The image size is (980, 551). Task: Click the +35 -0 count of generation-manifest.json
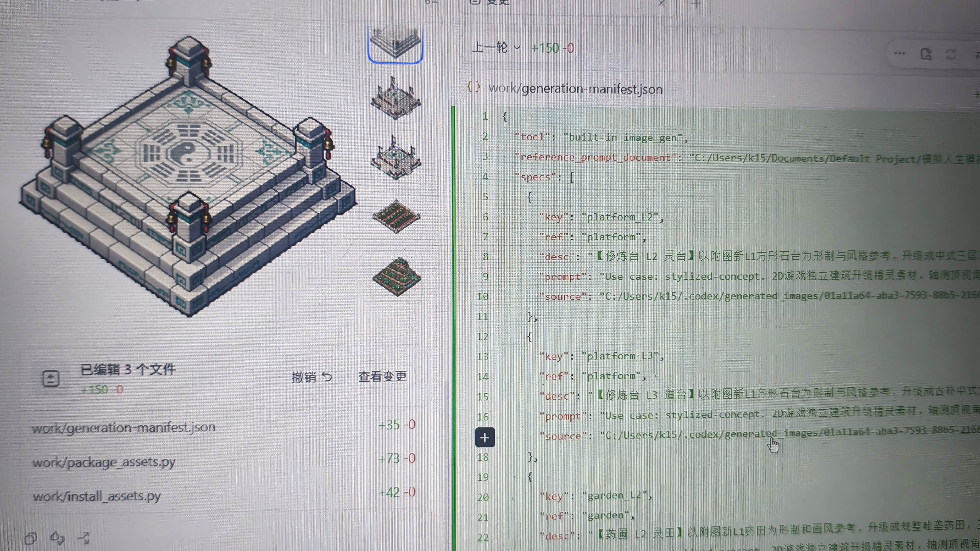click(x=397, y=425)
